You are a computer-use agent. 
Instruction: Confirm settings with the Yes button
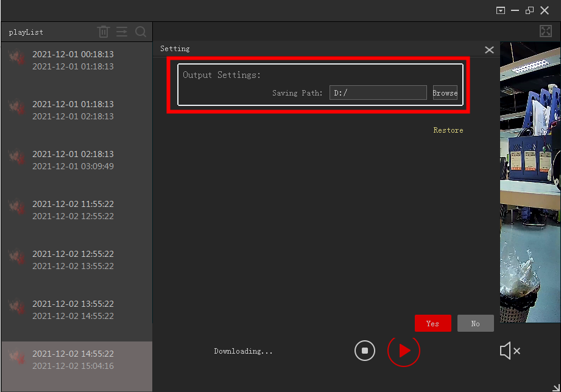tap(432, 323)
